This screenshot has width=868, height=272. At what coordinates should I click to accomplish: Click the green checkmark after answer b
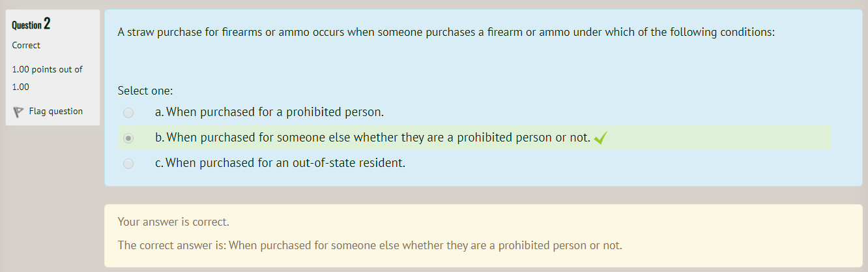point(601,138)
